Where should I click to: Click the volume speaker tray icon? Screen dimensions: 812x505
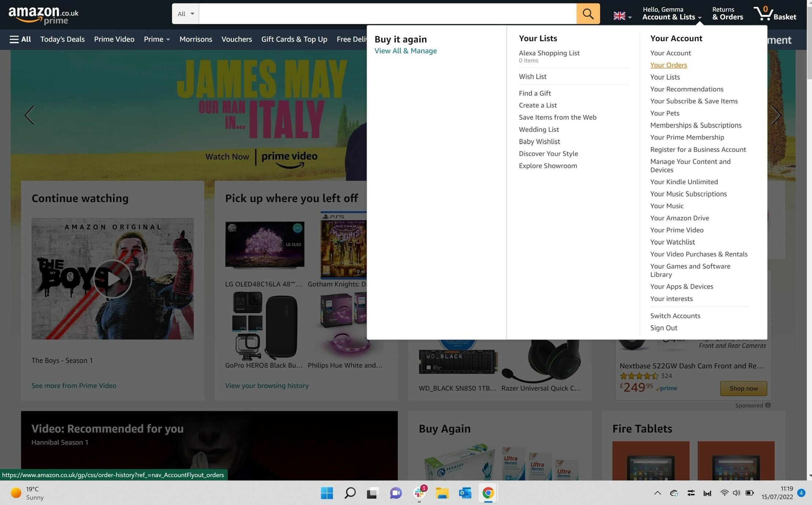[x=737, y=493]
